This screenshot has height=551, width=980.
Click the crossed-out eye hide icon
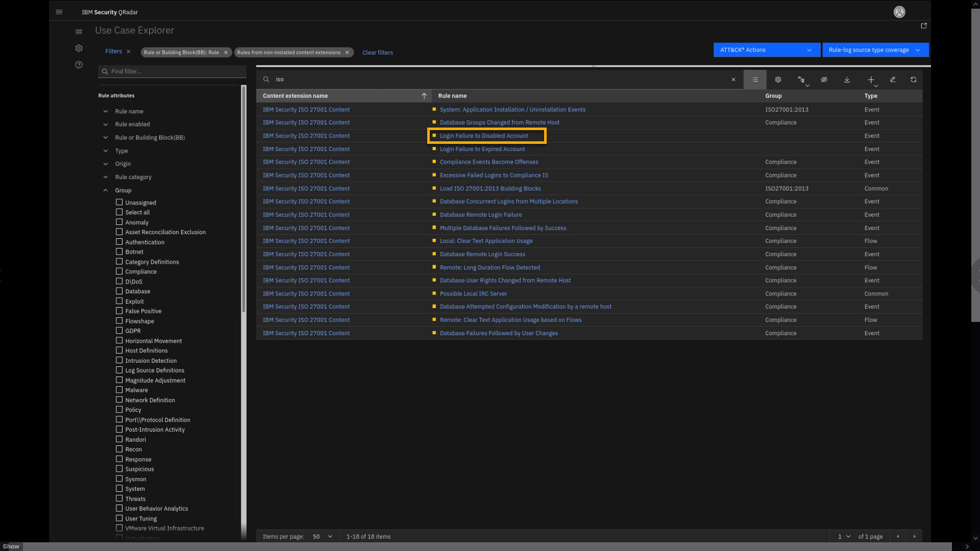tap(824, 80)
